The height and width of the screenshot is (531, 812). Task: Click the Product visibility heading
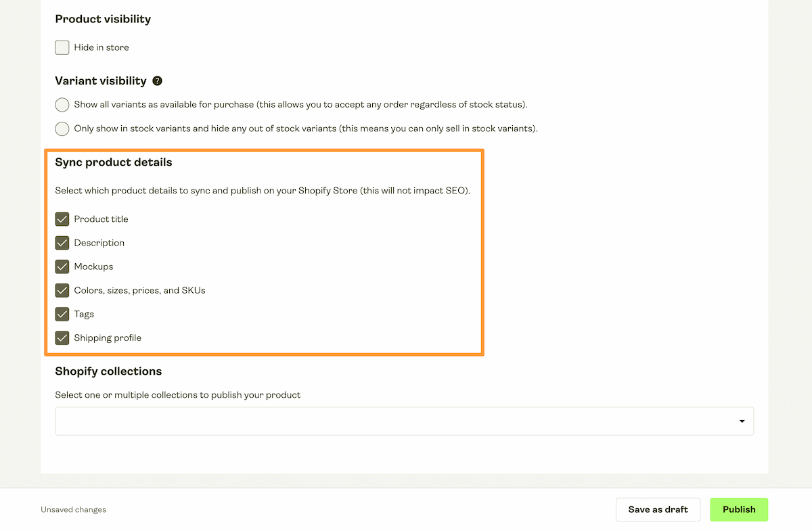(x=103, y=19)
